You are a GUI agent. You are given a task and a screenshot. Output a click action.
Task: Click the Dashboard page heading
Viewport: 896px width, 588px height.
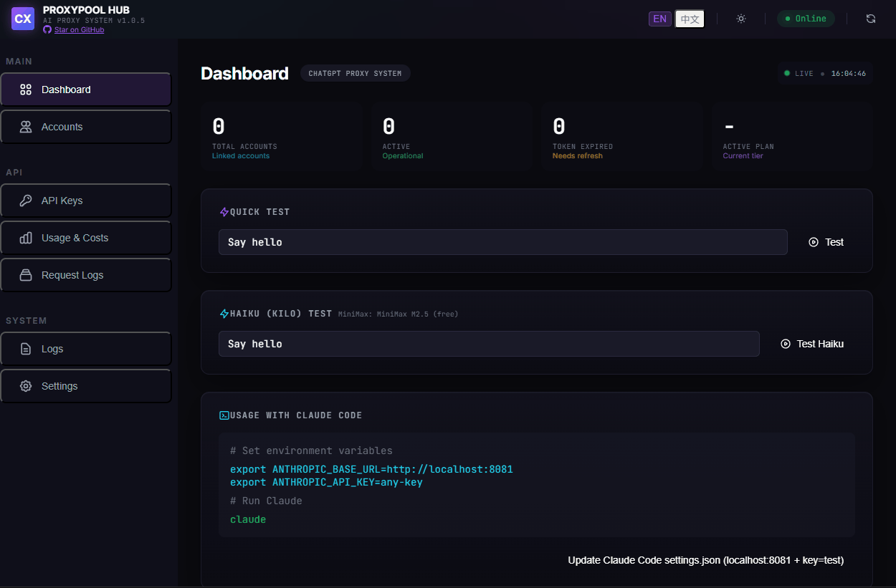point(244,74)
